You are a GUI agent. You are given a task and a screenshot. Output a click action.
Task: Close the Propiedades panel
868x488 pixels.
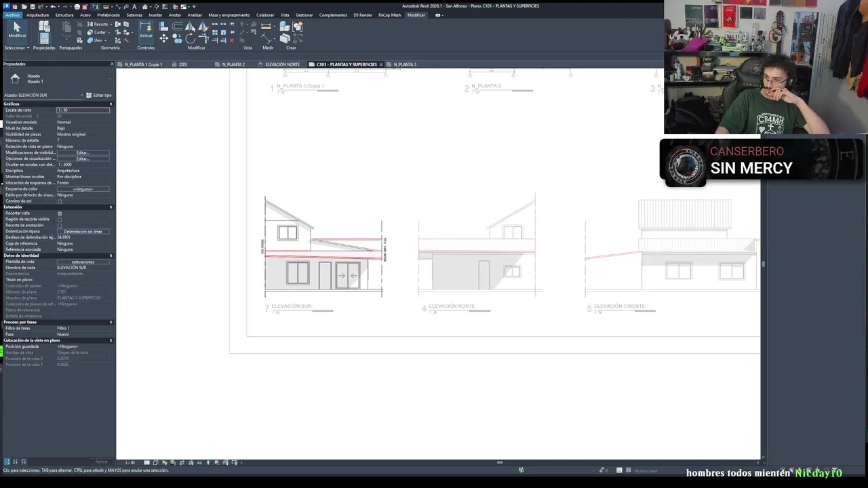(112, 64)
